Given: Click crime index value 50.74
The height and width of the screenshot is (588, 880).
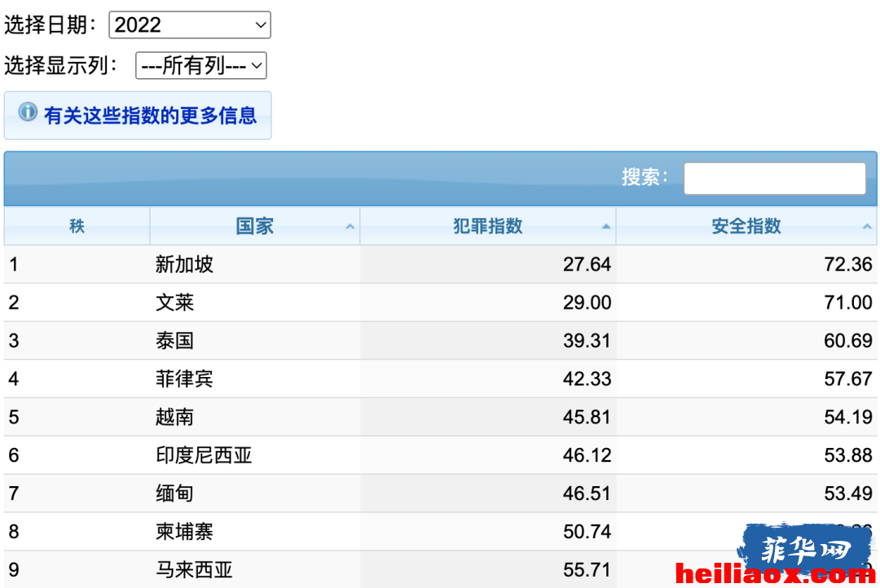Looking at the screenshot, I should 587,531.
